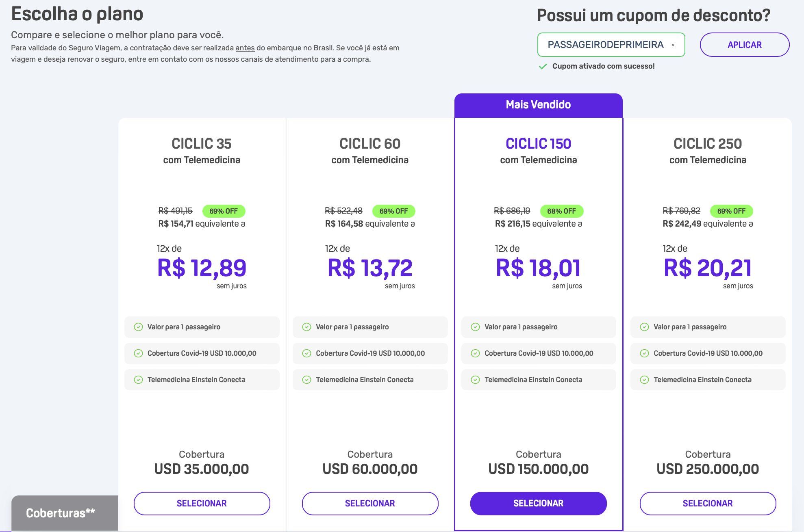
Task: Click the clear 'x' icon in coupon field
Action: (x=673, y=45)
